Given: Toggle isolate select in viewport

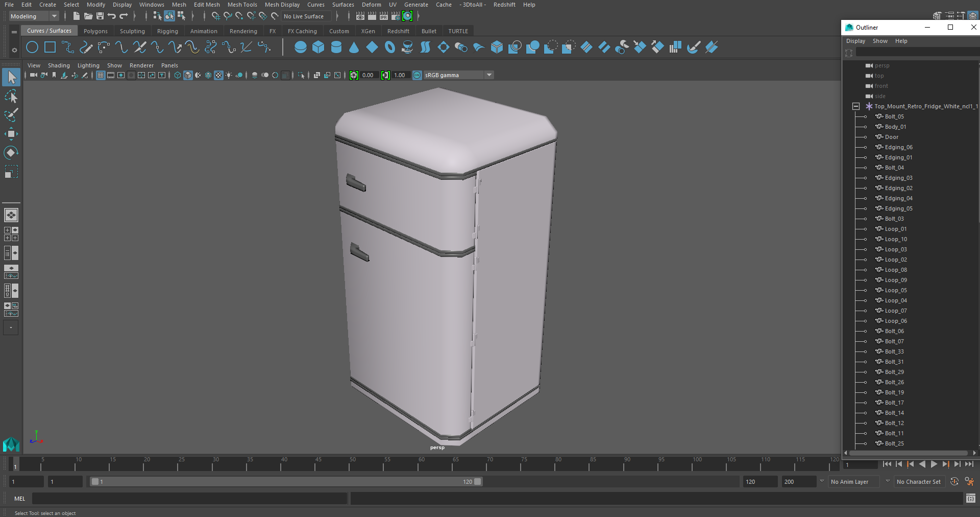Looking at the screenshot, I should (x=301, y=75).
